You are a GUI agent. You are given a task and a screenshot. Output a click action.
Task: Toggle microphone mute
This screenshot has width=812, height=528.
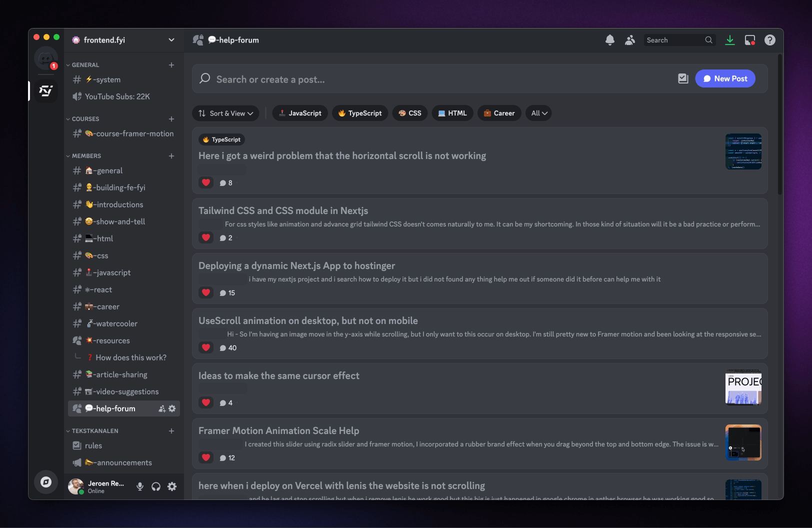(140, 486)
